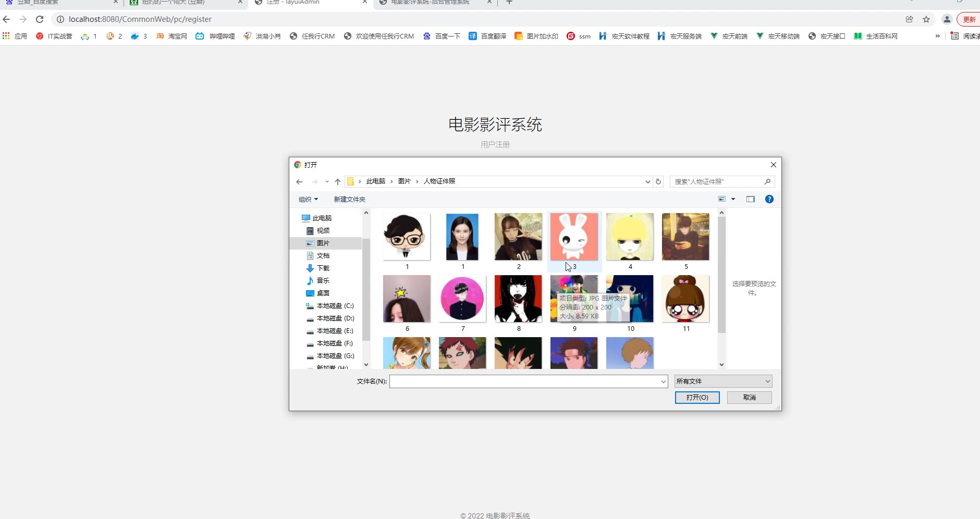This screenshot has width=980, height=519.
Task: Toggle the preview pane icon
Action: tap(751, 199)
